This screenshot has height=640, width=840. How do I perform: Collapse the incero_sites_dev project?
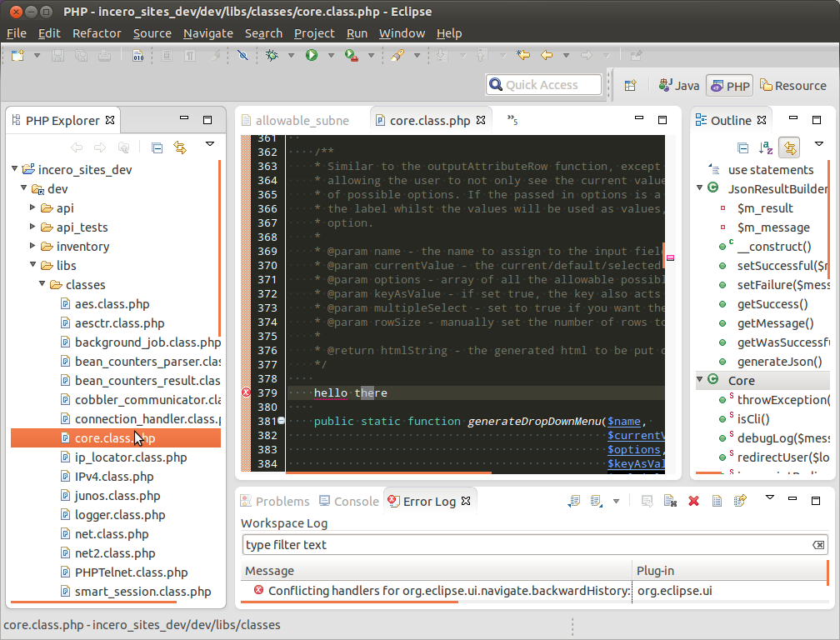(x=15, y=168)
